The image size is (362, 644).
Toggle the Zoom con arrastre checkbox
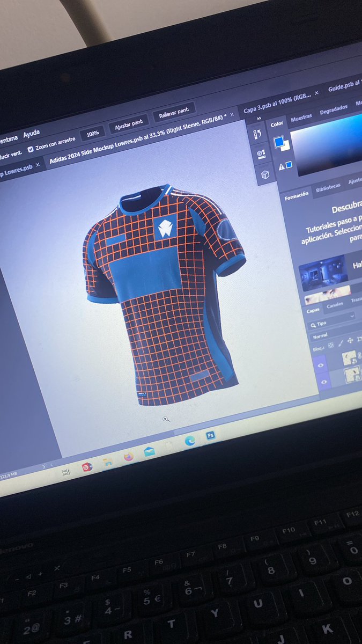point(31,149)
